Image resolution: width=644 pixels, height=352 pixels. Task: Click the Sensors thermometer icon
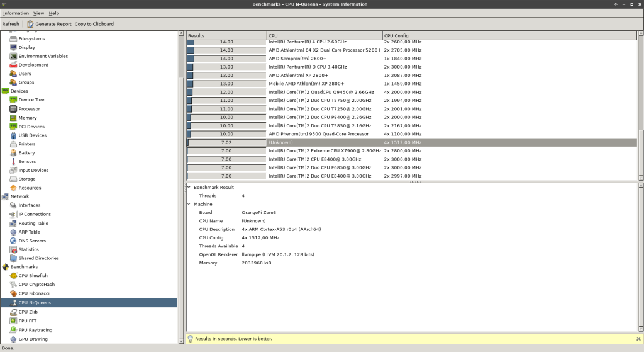coord(13,162)
